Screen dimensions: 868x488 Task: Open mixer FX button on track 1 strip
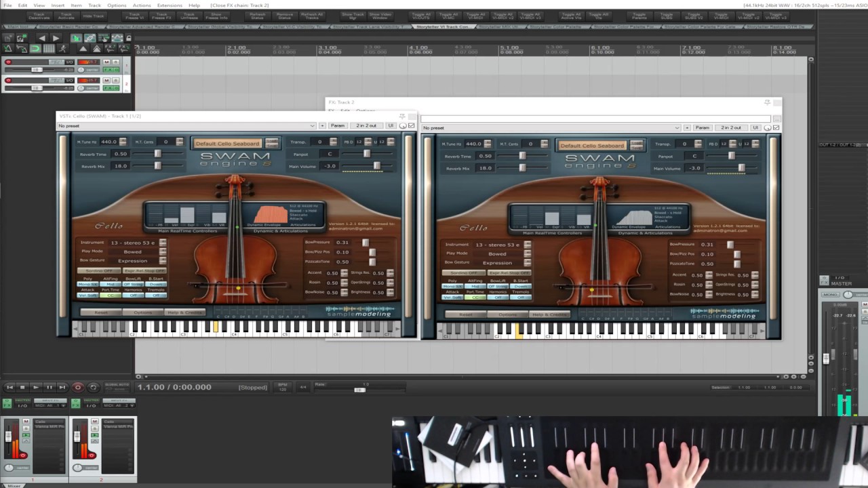click(x=7, y=404)
